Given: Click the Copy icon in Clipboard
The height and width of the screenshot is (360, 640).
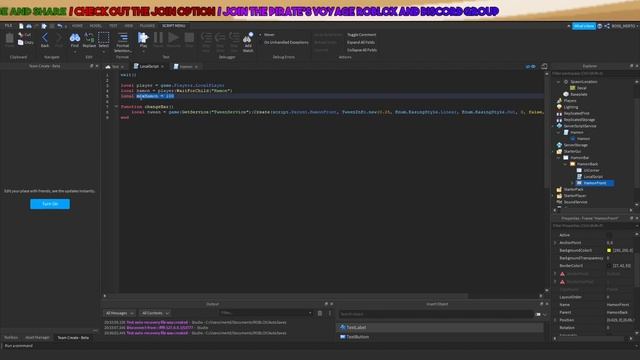Looking at the screenshot, I should (x=21, y=42).
